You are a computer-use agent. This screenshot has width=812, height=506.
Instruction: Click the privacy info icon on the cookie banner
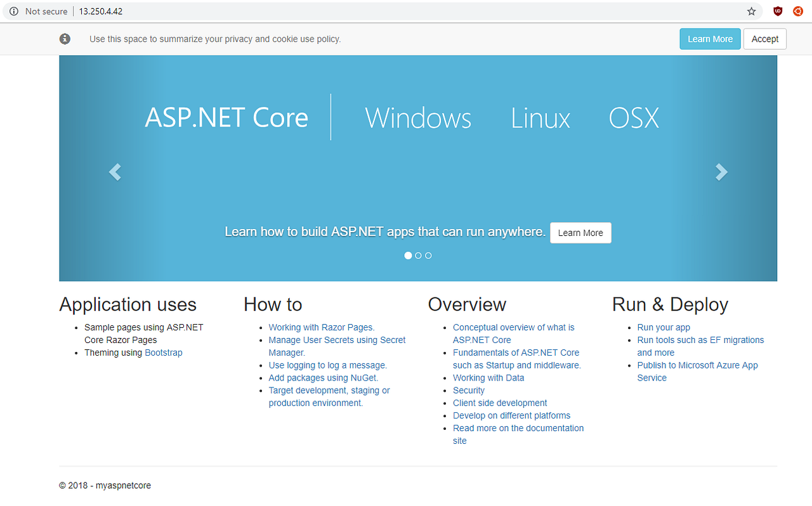65,39
